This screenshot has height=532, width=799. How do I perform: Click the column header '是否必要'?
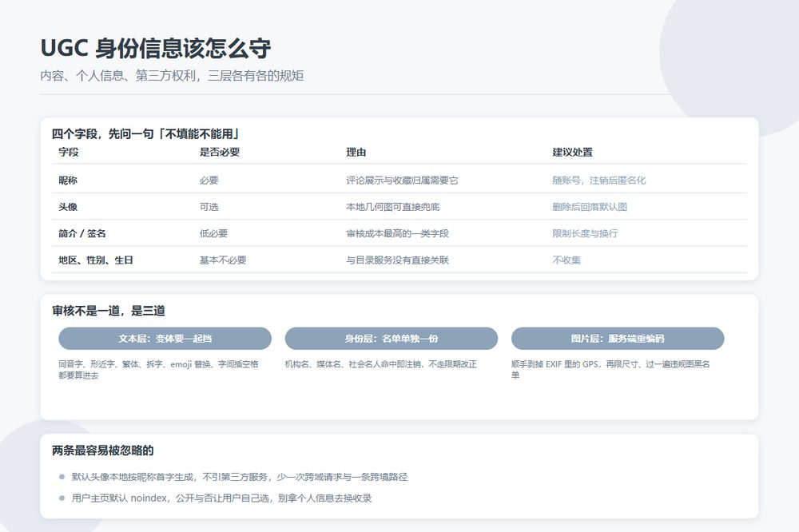(x=220, y=152)
